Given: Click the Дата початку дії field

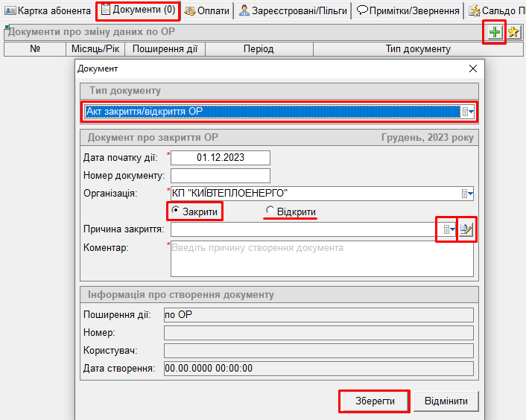Looking at the screenshot, I should pyautogui.click(x=220, y=158).
